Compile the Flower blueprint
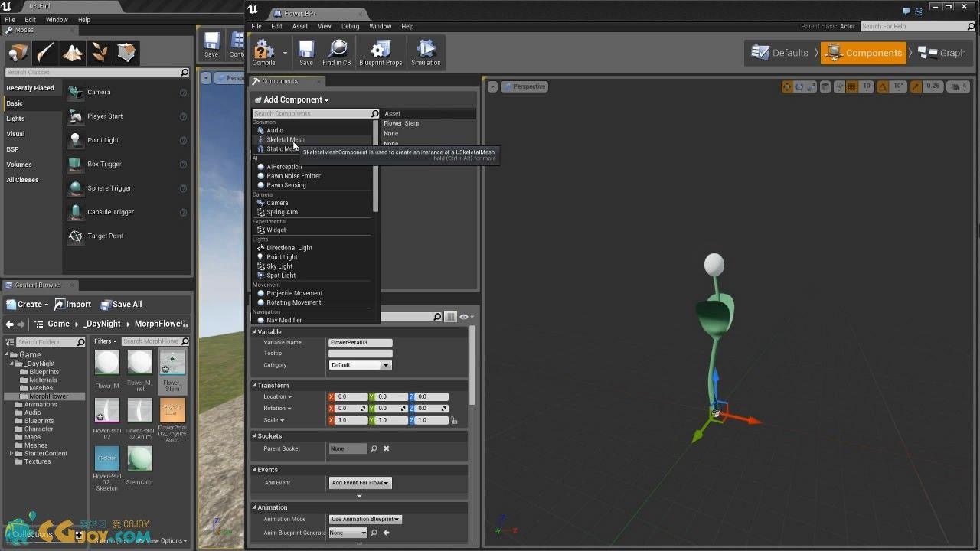 pyautogui.click(x=264, y=52)
